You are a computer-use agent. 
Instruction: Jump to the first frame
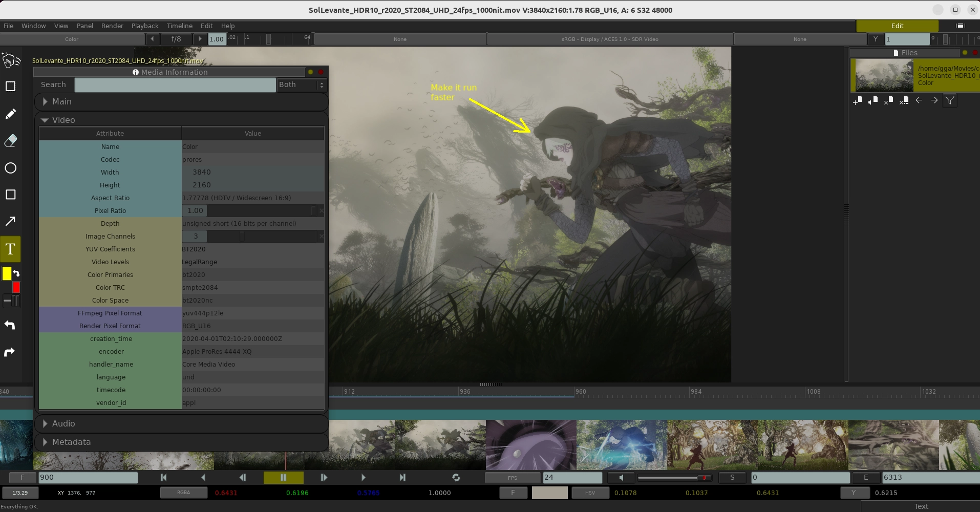(x=163, y=477)
